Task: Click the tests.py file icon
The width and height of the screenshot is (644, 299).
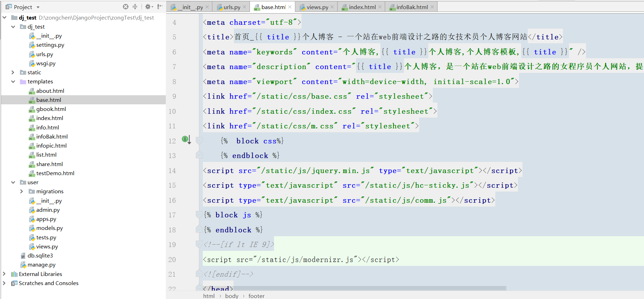Action: (32, 238)
